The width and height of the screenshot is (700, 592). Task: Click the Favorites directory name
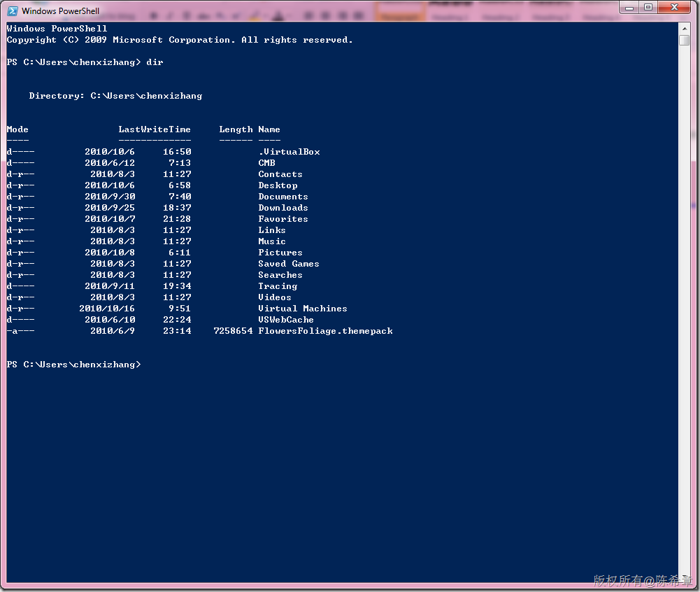(x=283, y=219)
